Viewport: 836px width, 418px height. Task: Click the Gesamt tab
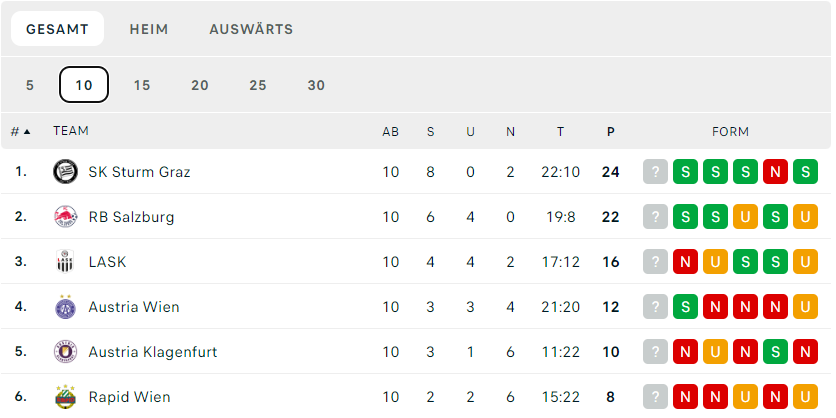pos(57,29)
